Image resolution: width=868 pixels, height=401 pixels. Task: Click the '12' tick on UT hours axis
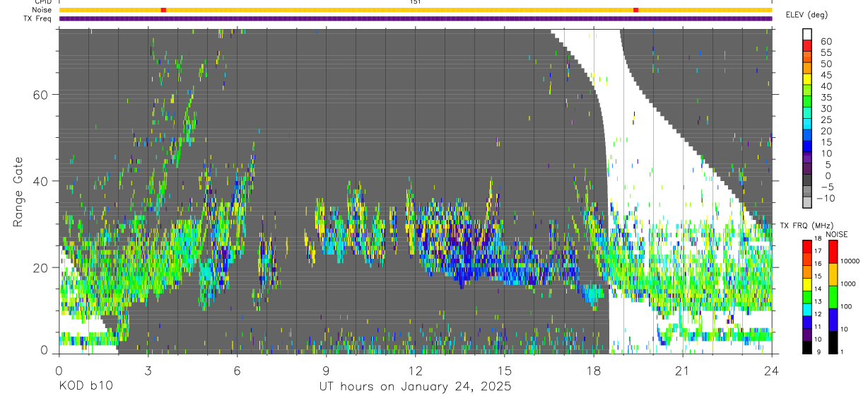click(x=416, y=370)
